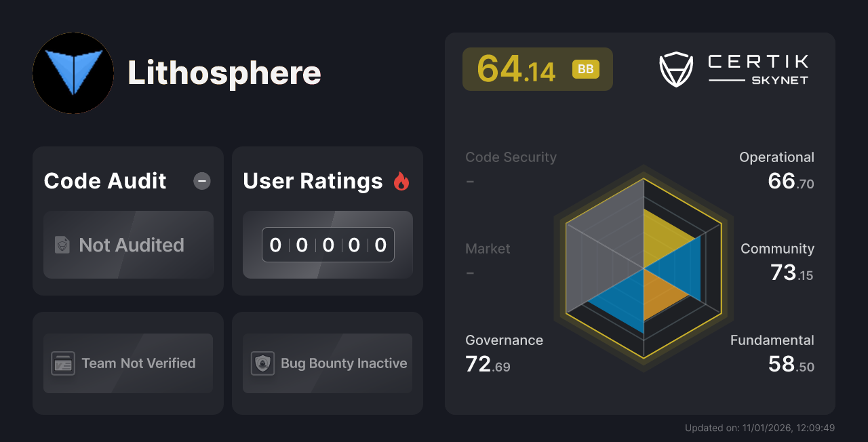Click the flame icon beside User Ratings

tap(401, 180)
